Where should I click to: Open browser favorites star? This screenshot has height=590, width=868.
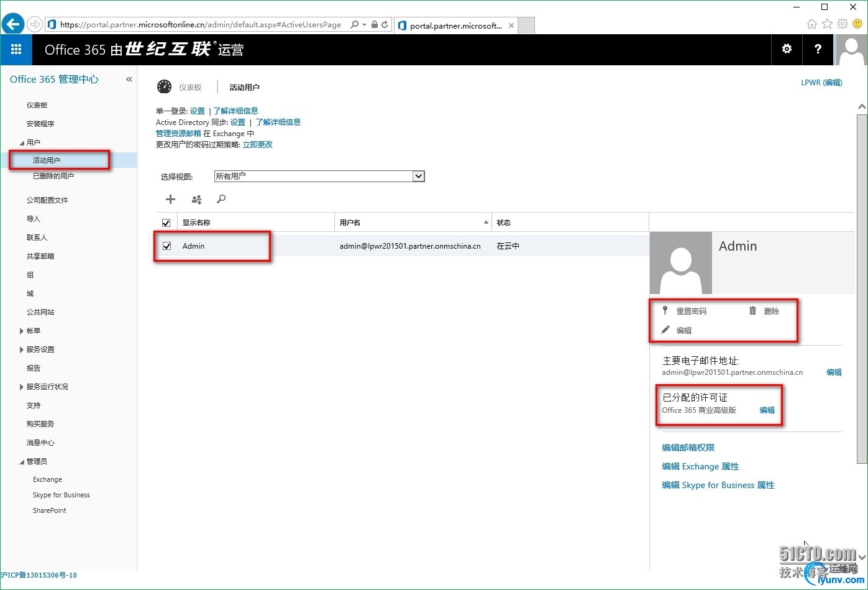point(827,24)
